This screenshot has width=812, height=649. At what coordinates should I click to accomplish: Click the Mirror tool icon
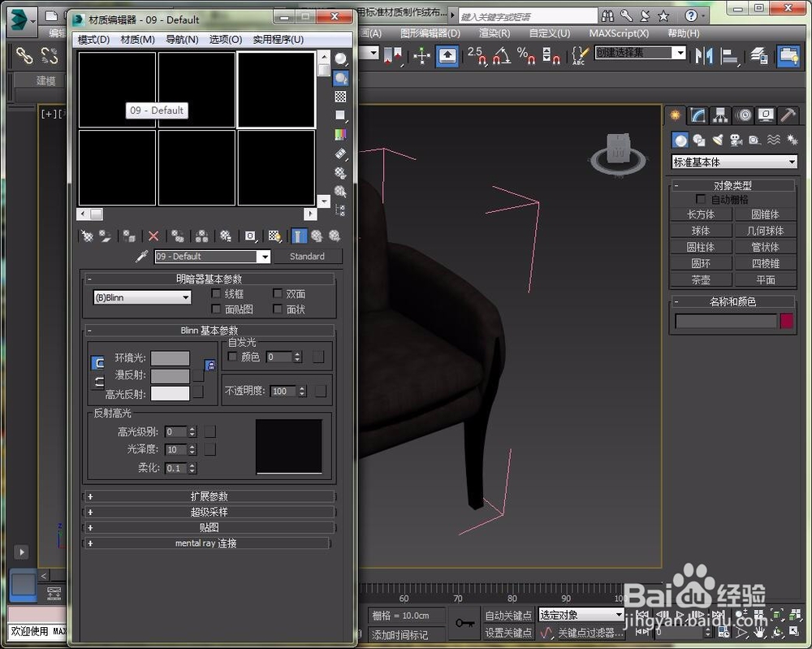coord(704,55)
